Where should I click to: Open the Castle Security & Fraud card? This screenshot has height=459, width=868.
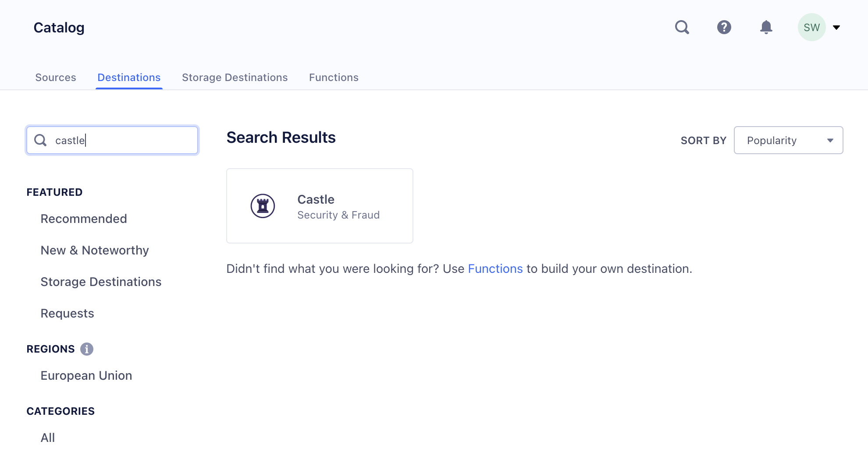pyautogui.click(x=320, y=205)
